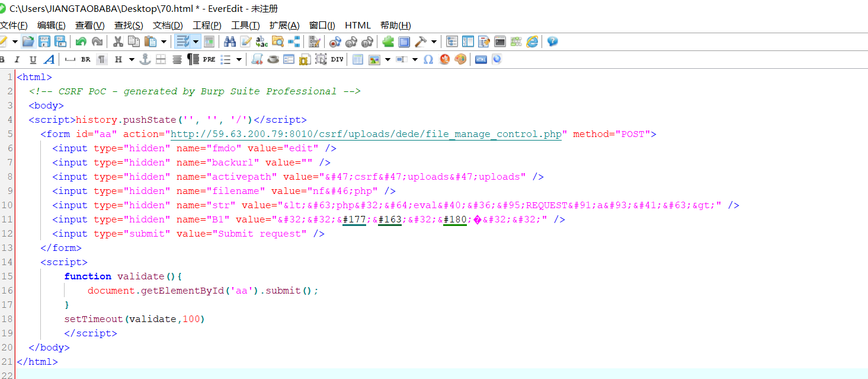Insert special character Omega icon

click(428, 59)
